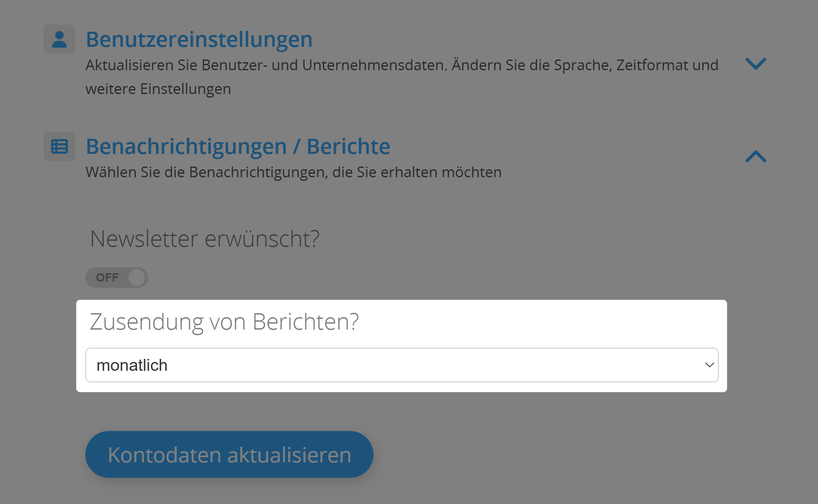Select the Benachrichtigungen / Berichte section heading
Viewport: 818px width, 504px height.
[x=238, y=146]
